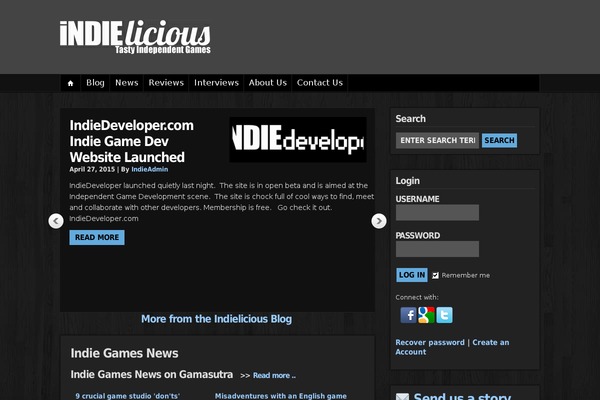Open the 9 crucial game studio don'ts story
Viewport: 600px width, 400px height.
coord(127,396)
